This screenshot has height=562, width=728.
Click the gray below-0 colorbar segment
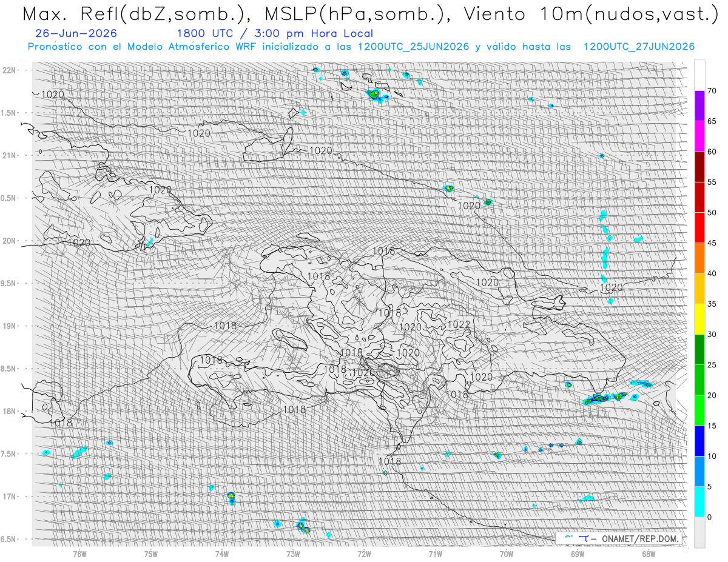(x=699, y=532)
